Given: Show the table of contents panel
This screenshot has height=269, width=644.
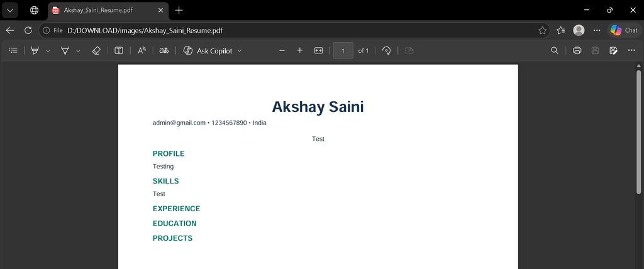Looking at the screenshot, I should (13, 50).
